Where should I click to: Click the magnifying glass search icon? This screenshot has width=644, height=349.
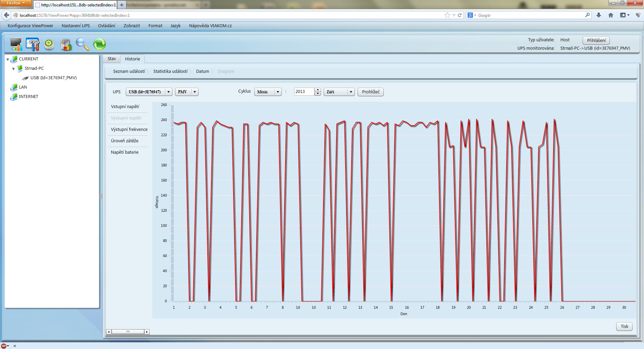tap(82, 44)
